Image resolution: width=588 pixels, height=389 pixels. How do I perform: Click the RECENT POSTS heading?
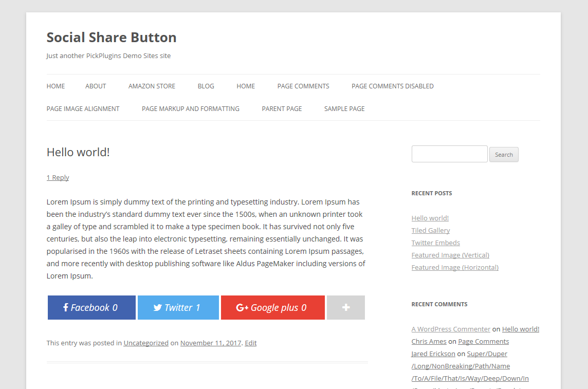coord(432,193)
